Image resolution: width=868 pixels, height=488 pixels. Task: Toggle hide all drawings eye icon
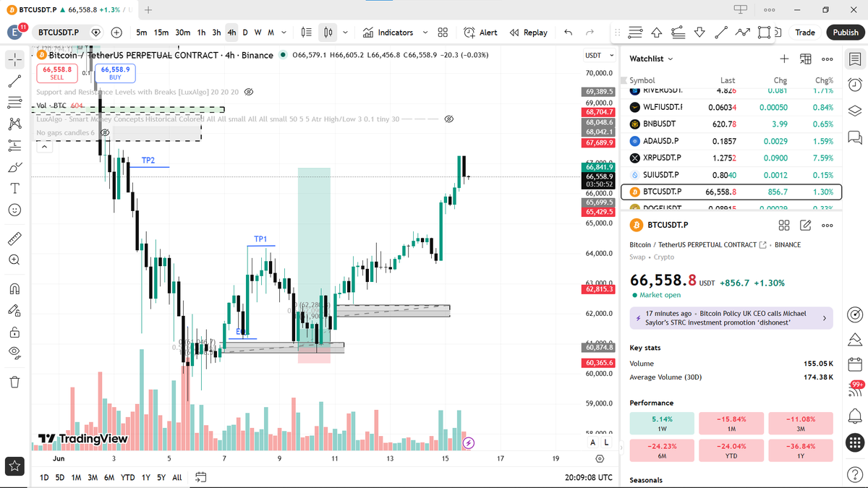pos(14,353)
